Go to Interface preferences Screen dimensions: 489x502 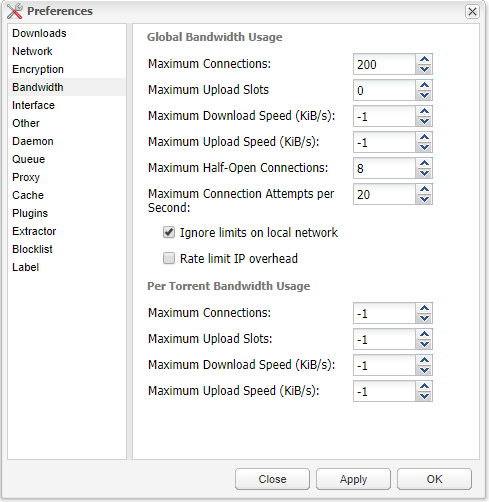click(x=67, y=105)
